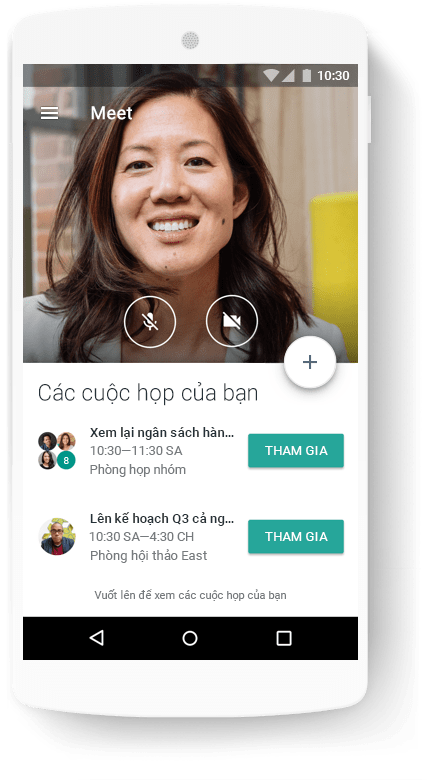Join the Lên kế hoạch Q3 meeting
440x780 pixels.
click(x=296, y=537)
